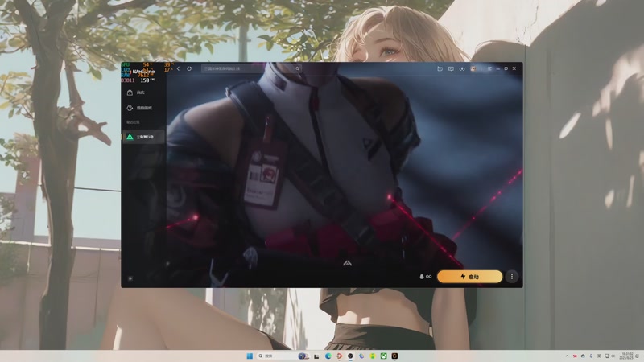Viewport: 644px width, 362px height.
Task: Click the magnifier icon in search box
Action: coord(298,68)
